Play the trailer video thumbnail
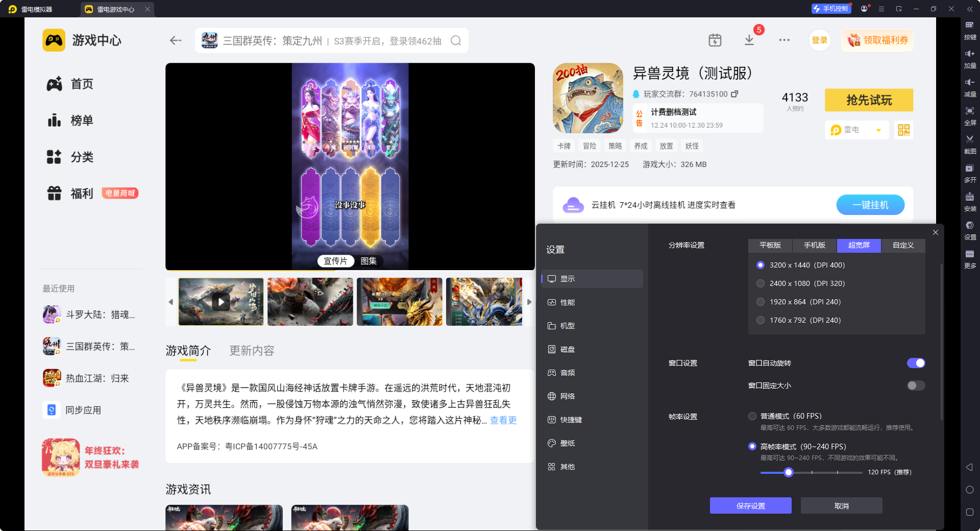Screen dimensions: 980x531 point(221,302)
